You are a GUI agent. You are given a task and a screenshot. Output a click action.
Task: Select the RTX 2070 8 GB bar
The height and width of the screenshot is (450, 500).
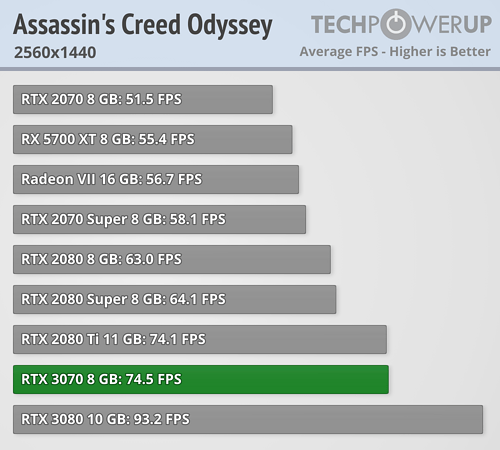(x=143, y=99)
